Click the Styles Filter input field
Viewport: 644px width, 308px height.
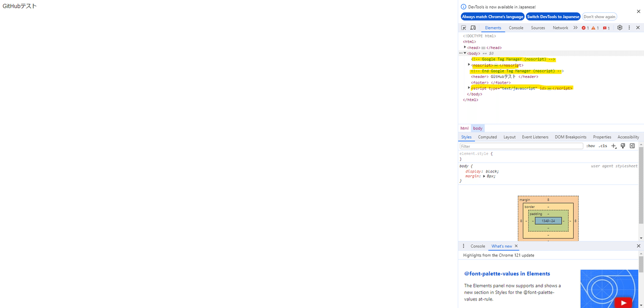pos(521,146)
